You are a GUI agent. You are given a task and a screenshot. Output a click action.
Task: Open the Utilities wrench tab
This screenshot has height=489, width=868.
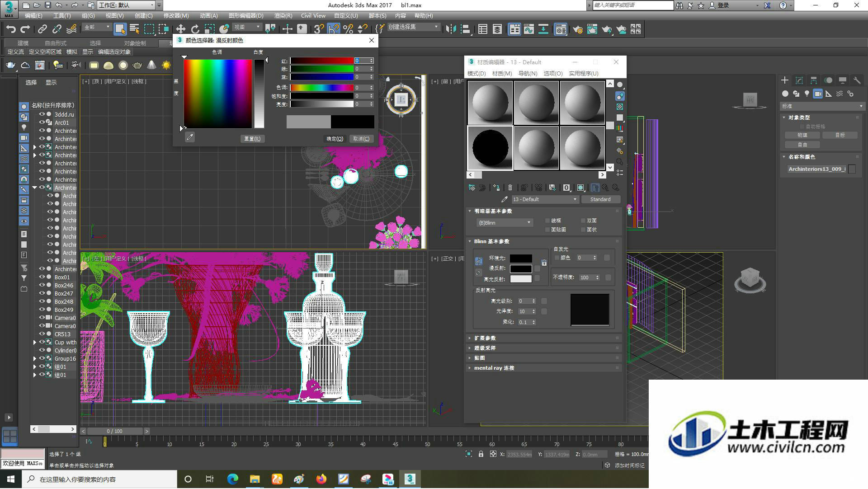[857, 80]
